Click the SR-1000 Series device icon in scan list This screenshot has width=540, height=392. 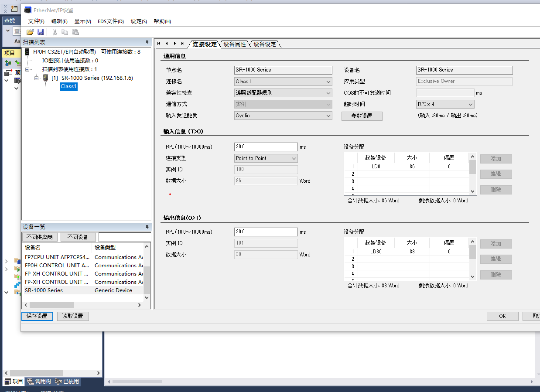coord(46,78)
